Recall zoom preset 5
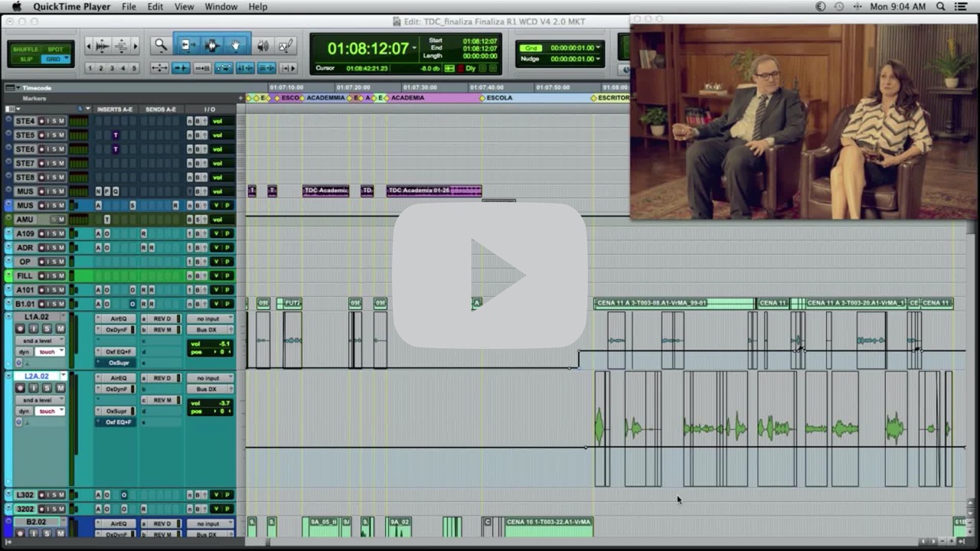The image size is (980, 551). 134,68
